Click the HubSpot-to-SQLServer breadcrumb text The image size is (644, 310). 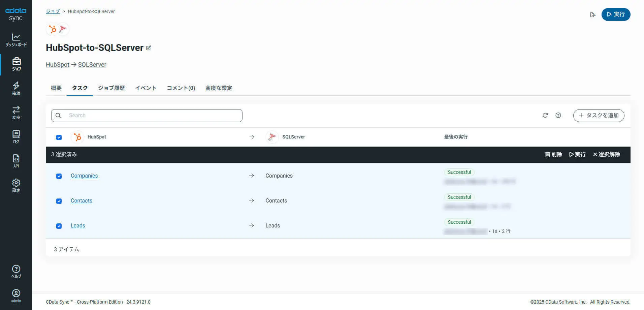click(91, 11)
